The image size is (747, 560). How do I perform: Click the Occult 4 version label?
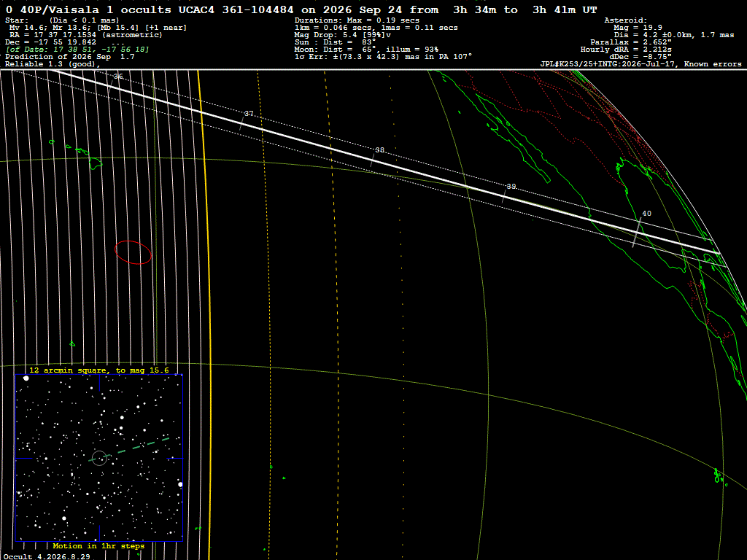[47, 556]
